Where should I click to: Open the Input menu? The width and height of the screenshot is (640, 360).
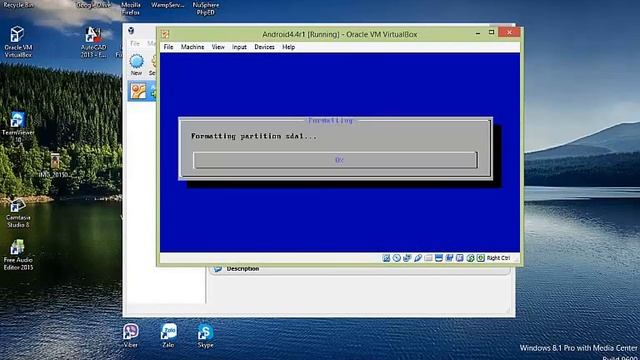pyautogui.click(x=239, y=47)
